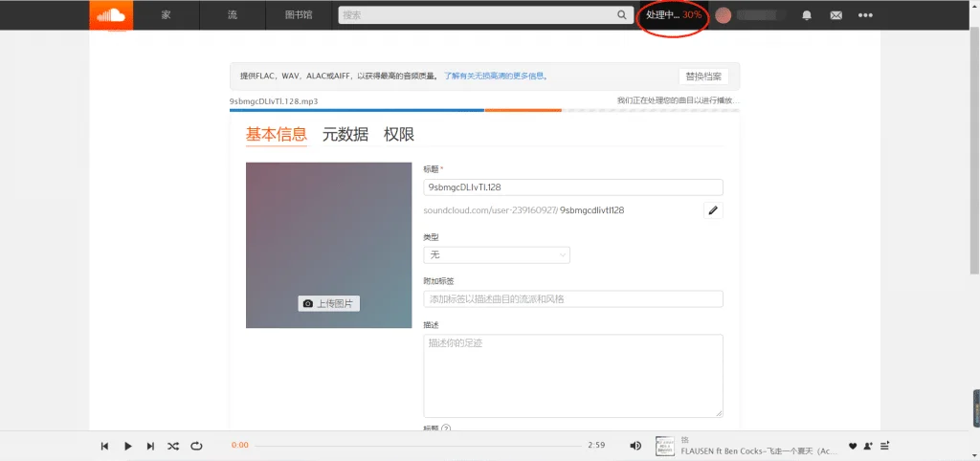The width and height of the screenshot is (980, 461).
Task: Skip to previous track
Action: pyautogui.click(x=104, y=446)
